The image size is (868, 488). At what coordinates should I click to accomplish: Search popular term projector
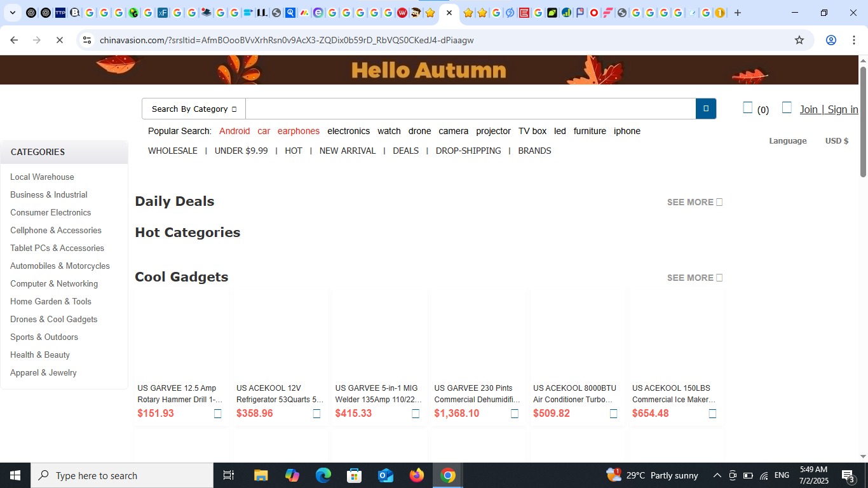pos(493,131)
